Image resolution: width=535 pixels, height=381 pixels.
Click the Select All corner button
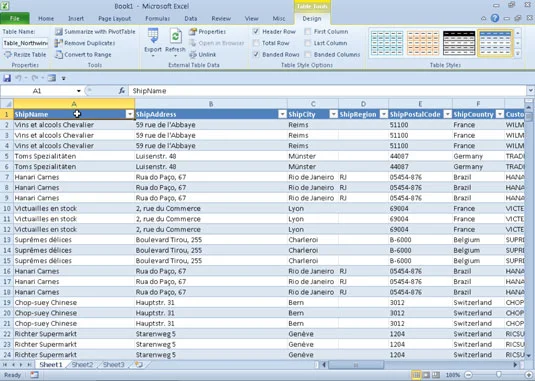[x=7, y=104]
